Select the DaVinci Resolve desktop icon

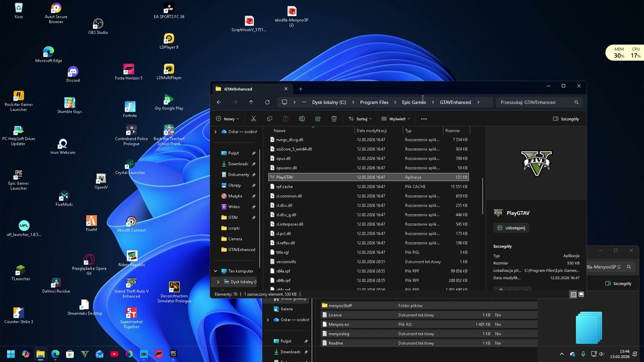56,285
